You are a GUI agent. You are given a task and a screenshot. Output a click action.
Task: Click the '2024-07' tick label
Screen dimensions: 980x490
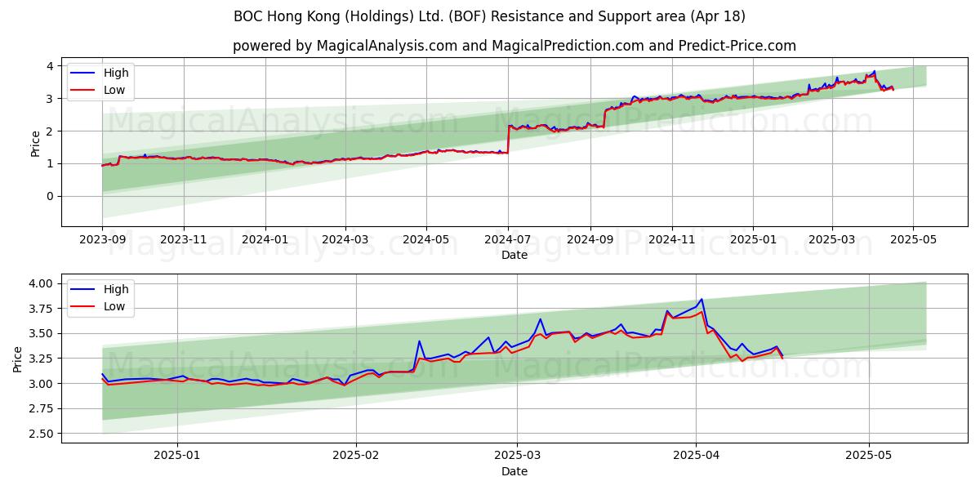(x=509, y=240)
